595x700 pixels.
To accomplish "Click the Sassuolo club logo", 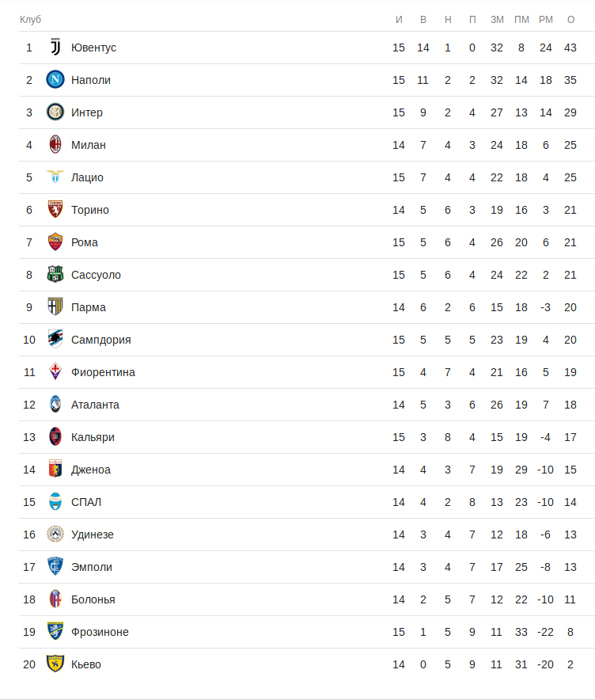I will click(x=55, y=275).
